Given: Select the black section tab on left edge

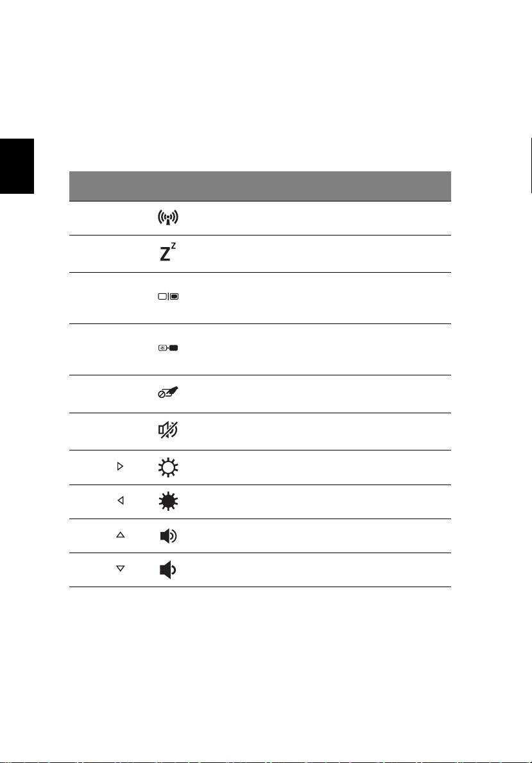Looking at the screenshot, I should [x=17, y=166].
